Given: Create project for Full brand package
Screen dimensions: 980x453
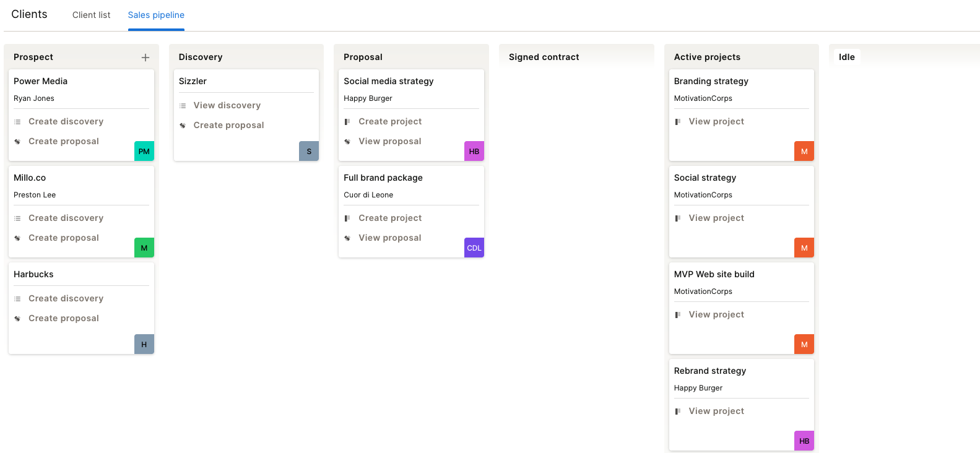Looking at the screenshot, I should (x=390, y=218).
